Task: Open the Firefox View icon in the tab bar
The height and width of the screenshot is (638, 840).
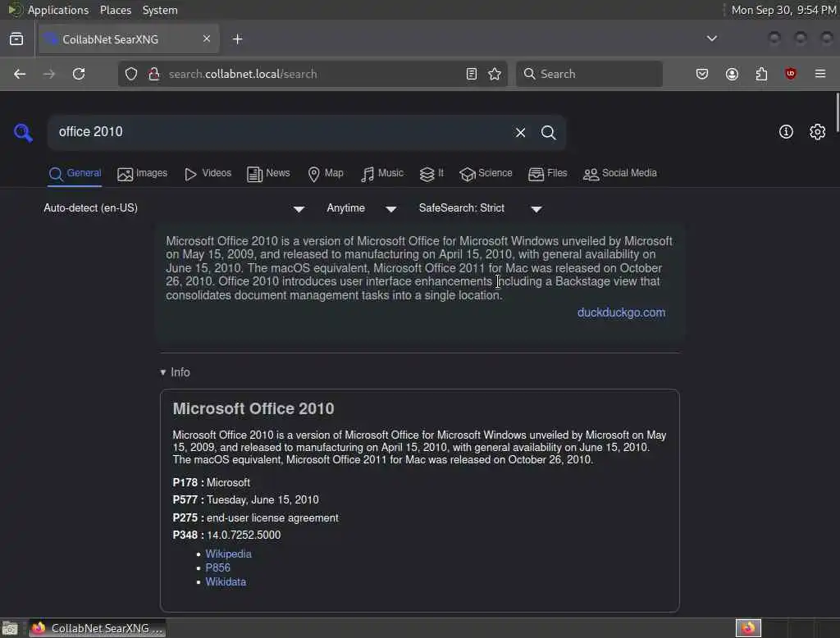Action: [16, 39]
